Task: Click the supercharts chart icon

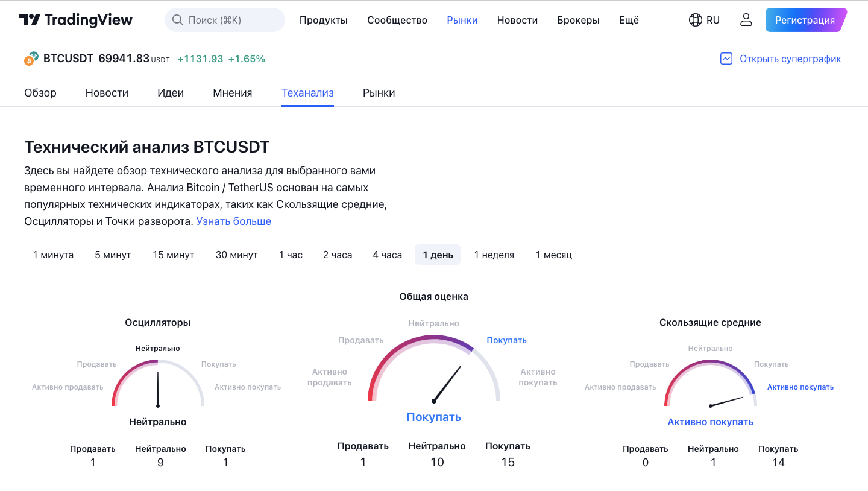Action: (726, 59)
